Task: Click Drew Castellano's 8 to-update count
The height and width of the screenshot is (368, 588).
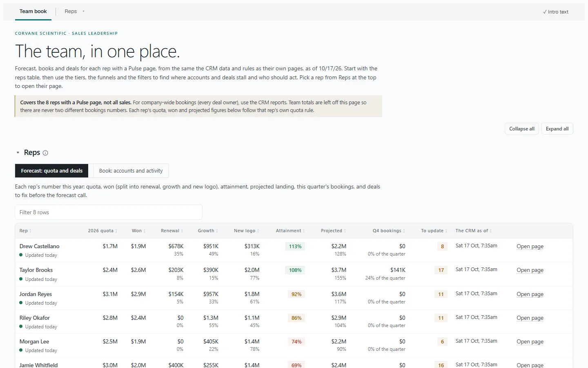Action: click(442, 247)
